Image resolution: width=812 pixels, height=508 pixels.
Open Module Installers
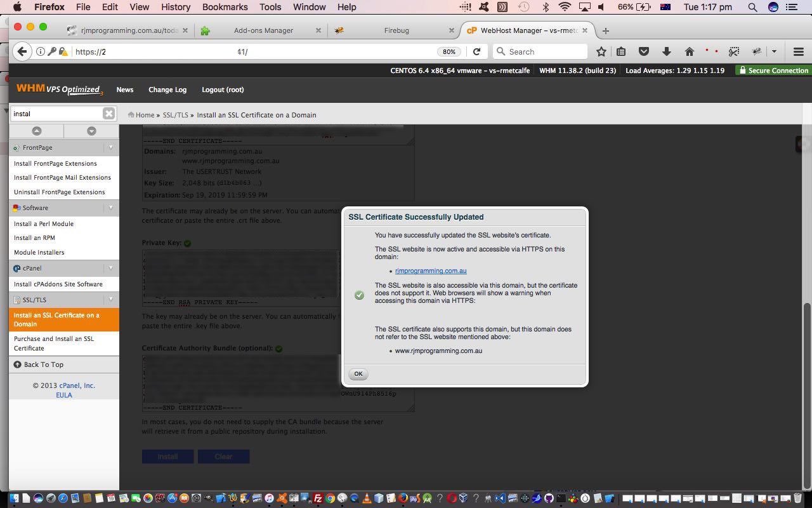point(39,252)
